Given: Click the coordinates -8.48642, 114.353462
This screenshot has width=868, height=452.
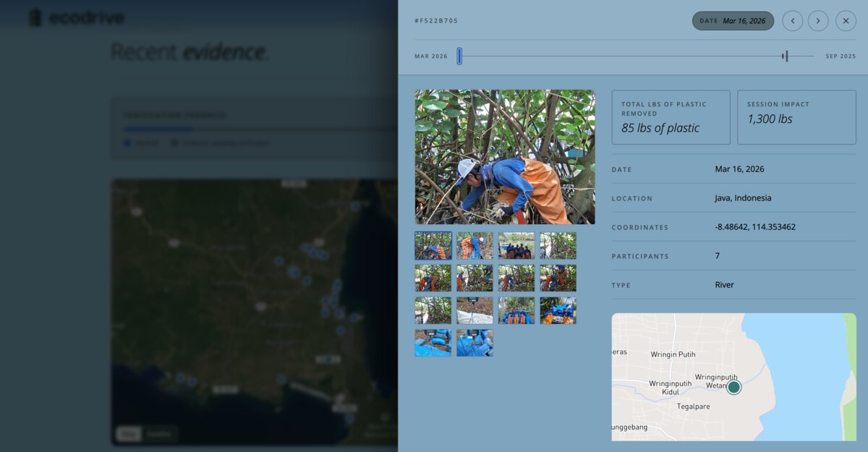Looking at the screenshot, I should [x=755, y=227].
